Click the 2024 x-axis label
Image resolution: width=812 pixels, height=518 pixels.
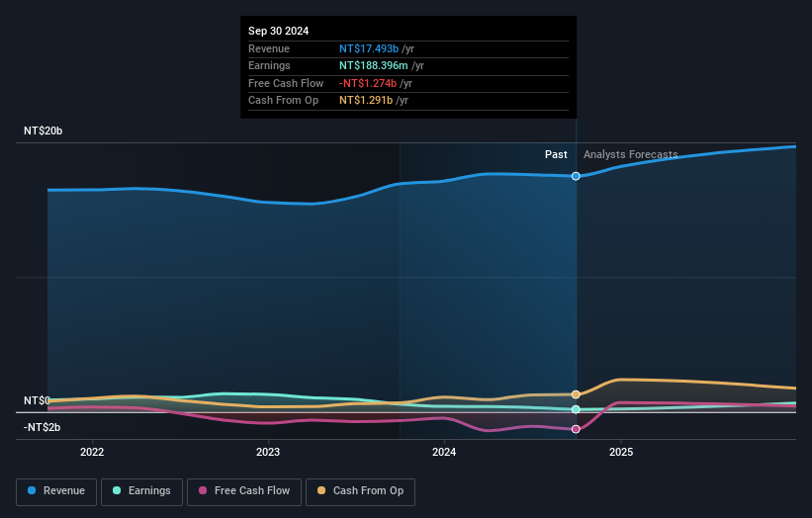pyautogui.click(x=444, y=453)
